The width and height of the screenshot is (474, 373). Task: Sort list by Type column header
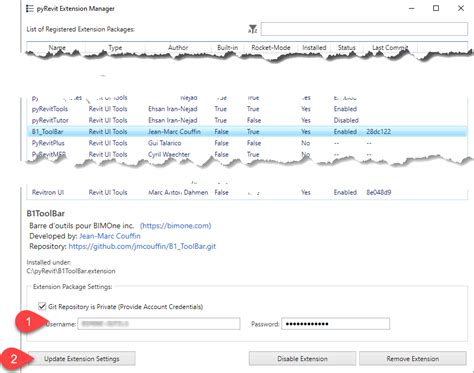[x=115, y=48]
